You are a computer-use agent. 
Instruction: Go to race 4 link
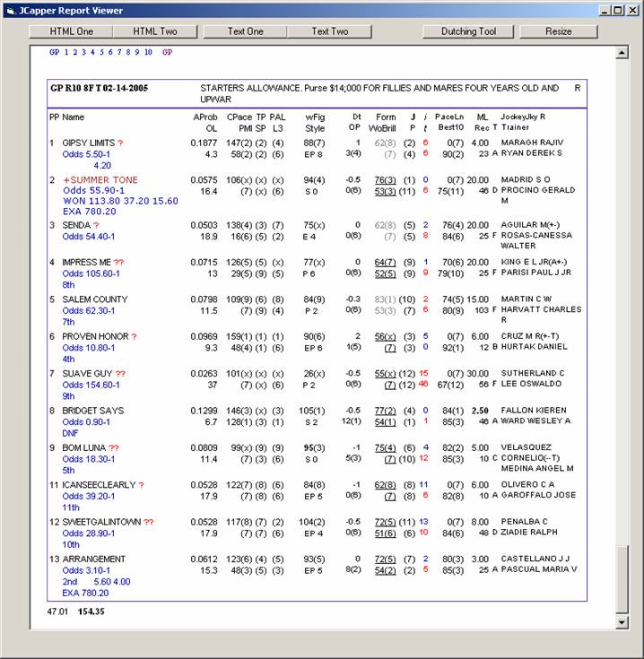[92, 52]
